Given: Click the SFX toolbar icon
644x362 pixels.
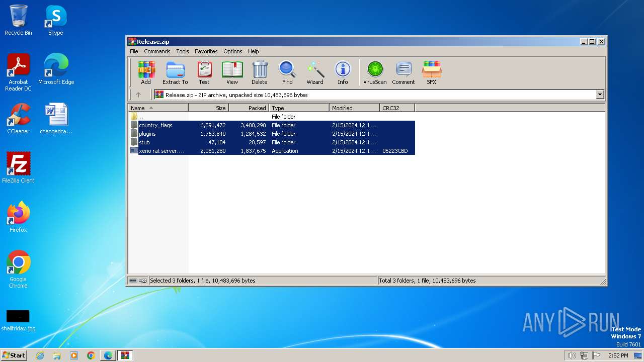Looking at the screenshot, I should click(x=432, y=73).
